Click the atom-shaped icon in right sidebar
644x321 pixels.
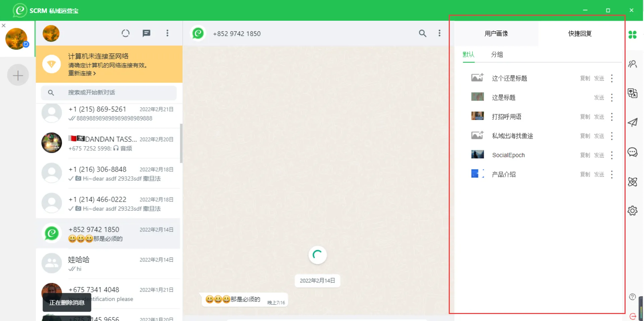[x=632, y=182]
